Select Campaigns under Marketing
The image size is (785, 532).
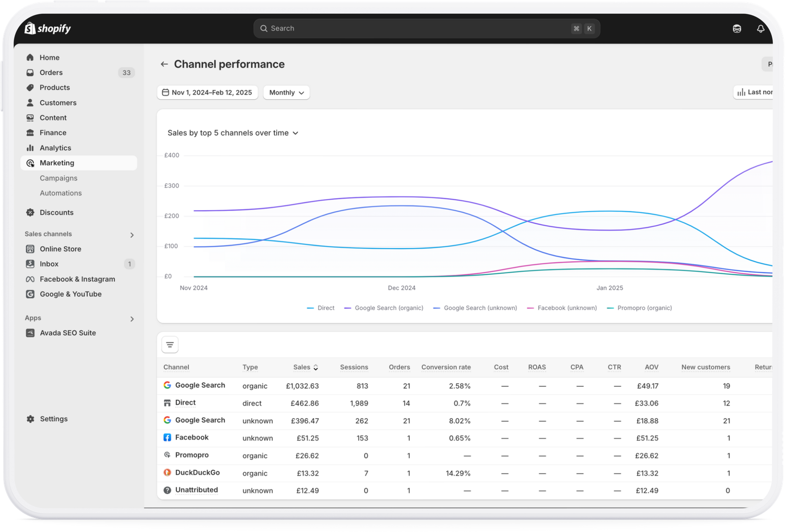[x=58, y=178]
